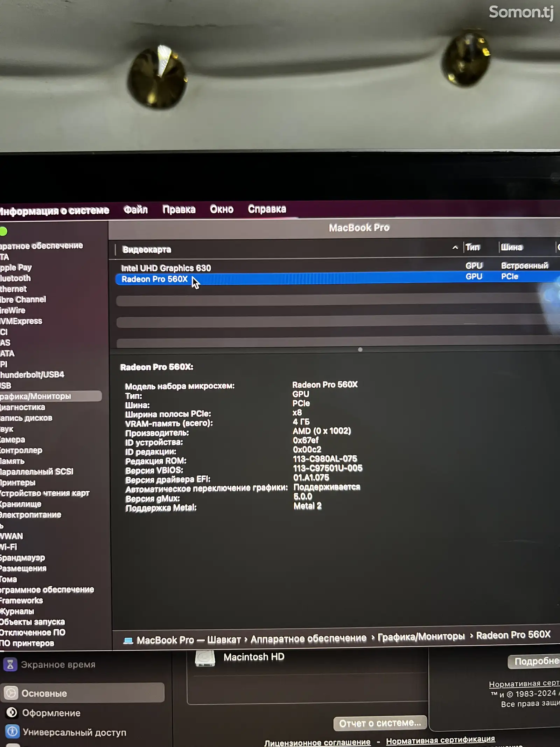560x747 pixels.
Task: Open the Лицензионное соглашение link
Action: point(317,742)
